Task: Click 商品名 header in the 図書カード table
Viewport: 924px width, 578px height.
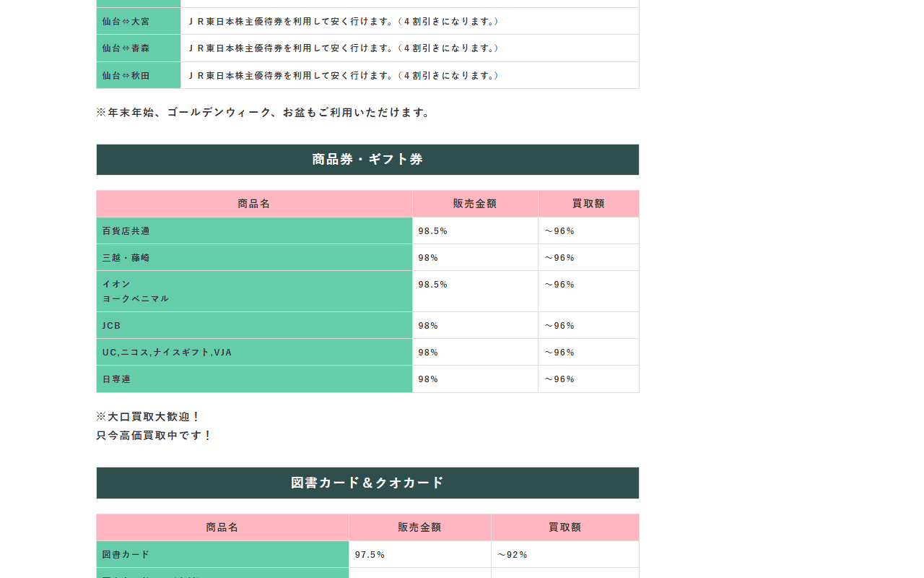Action: [222, 527]
